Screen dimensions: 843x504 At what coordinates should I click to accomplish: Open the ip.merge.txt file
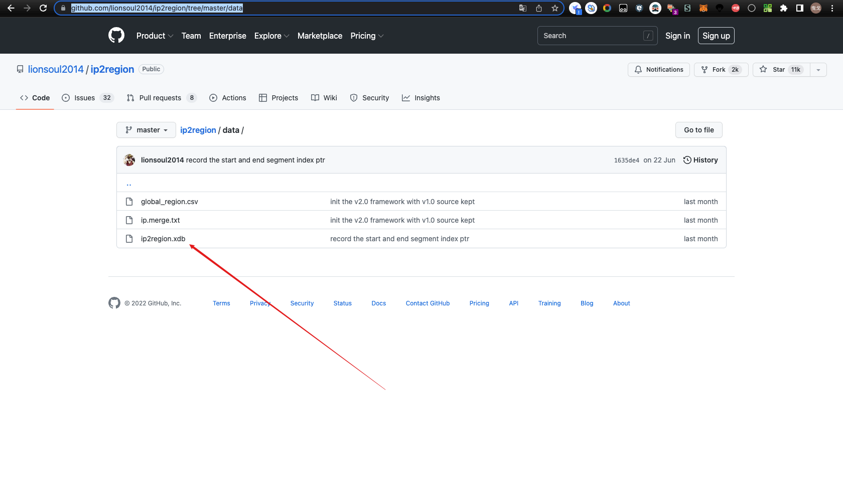coord(161,220)
